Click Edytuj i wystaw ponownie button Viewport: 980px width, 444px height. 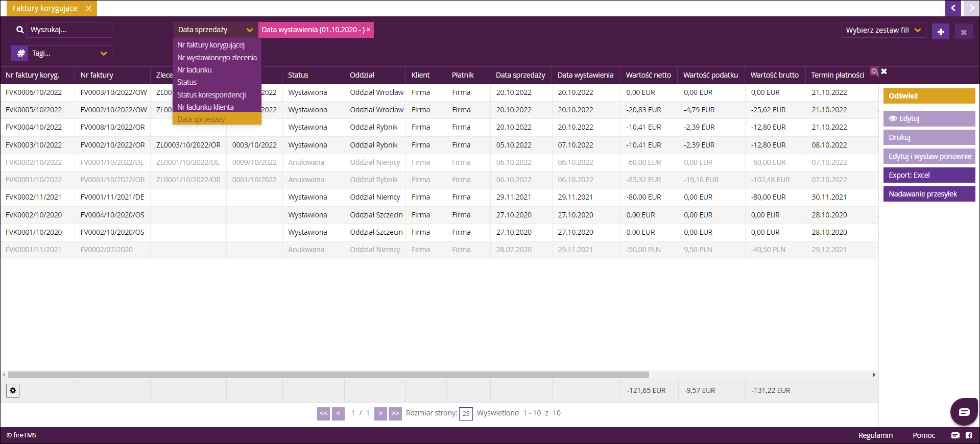(929, 156)
